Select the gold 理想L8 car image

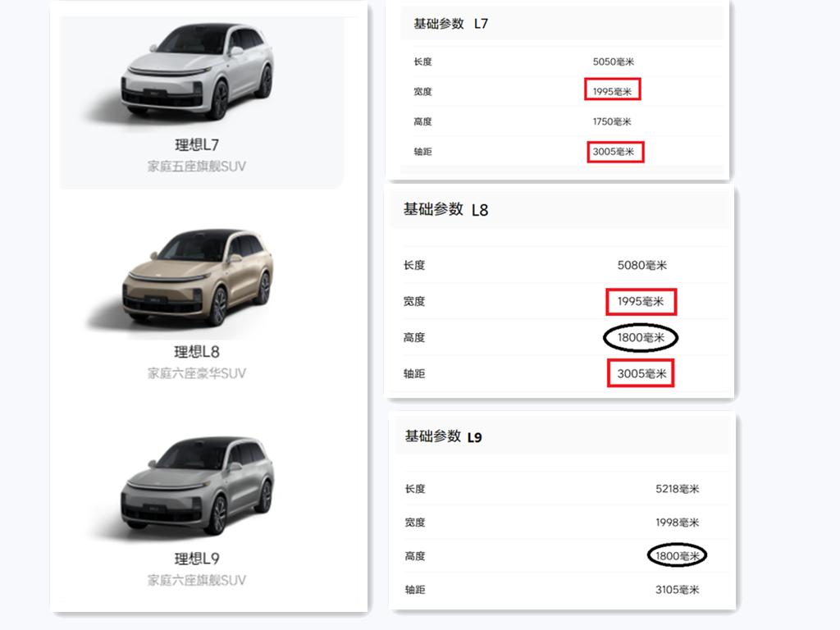198,277
